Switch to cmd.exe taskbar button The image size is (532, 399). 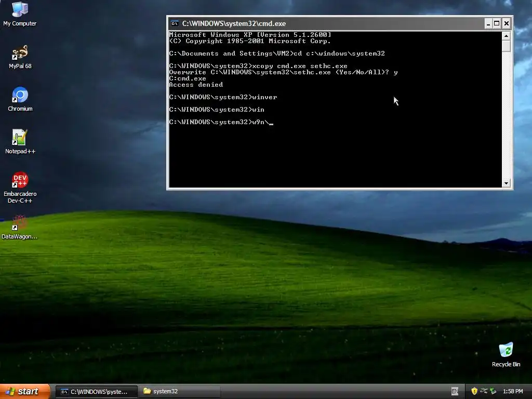96,392
